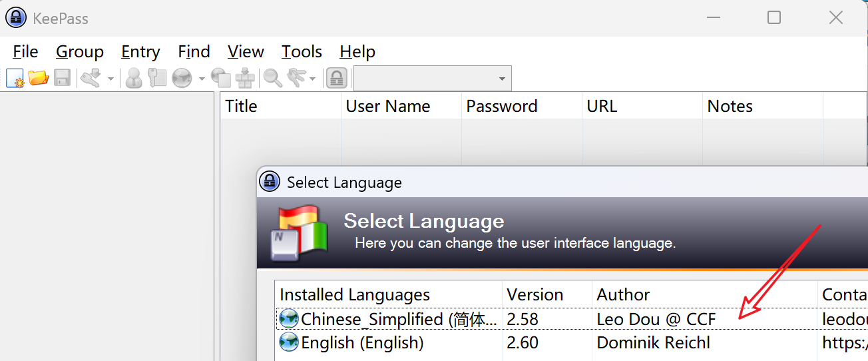This screenshot has height=361, width=868.
Task: Open the View menu
Action: (246, 51)
